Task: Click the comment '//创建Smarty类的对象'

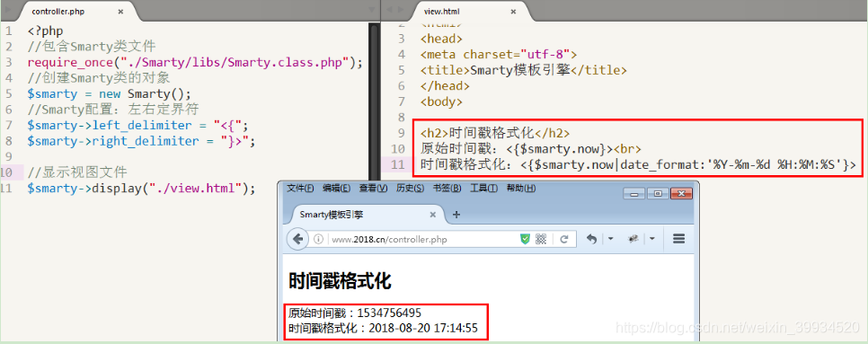Action: [x=99, y=78]
